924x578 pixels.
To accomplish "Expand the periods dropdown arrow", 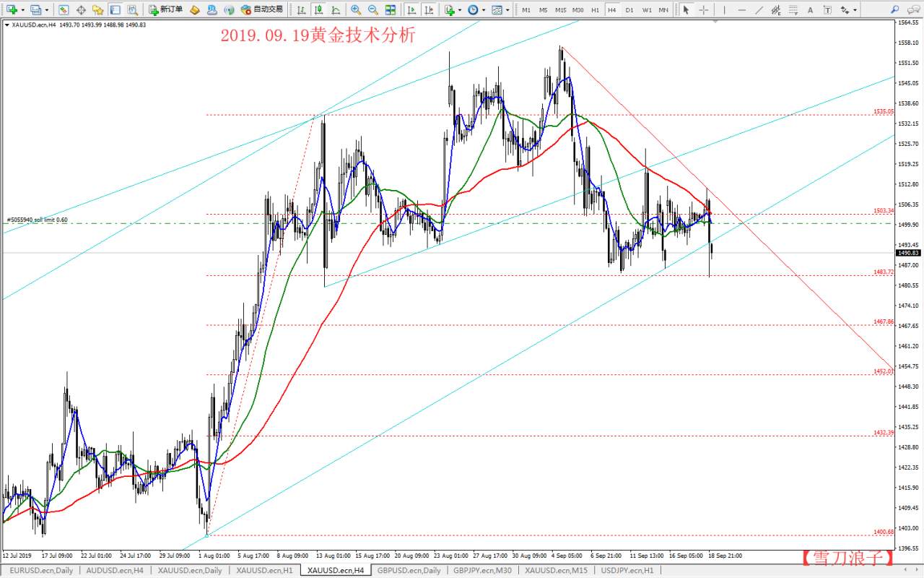I will 484,10.
